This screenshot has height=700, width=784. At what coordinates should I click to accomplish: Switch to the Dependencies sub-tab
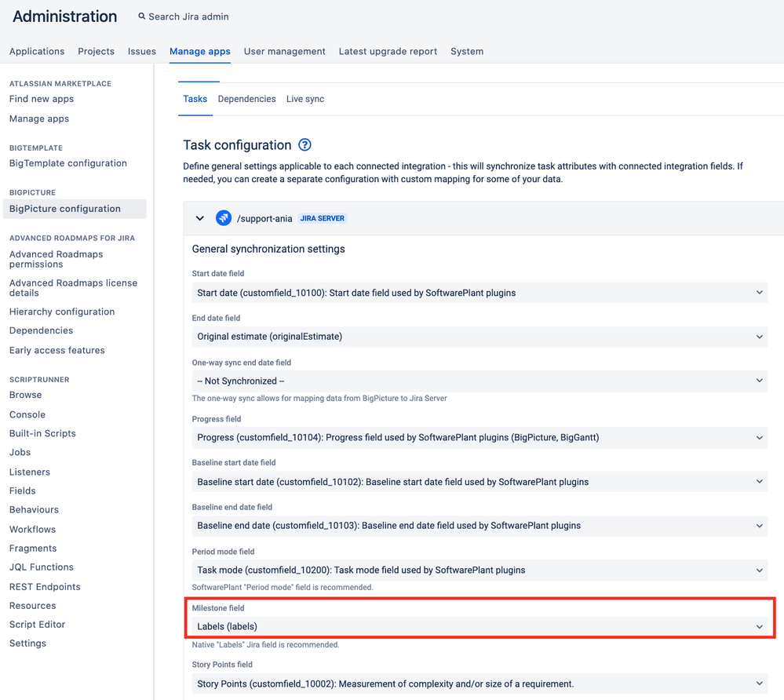[x=246, y=99]
